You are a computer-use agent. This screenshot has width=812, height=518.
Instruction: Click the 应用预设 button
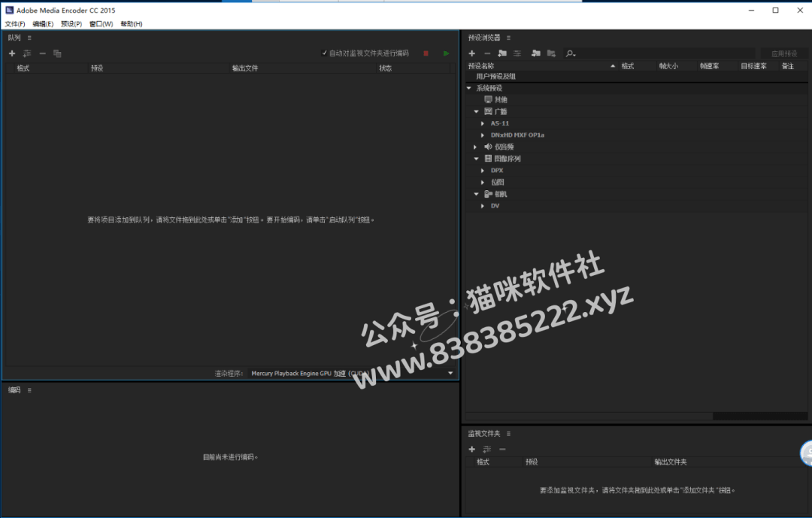click(784, 53)
